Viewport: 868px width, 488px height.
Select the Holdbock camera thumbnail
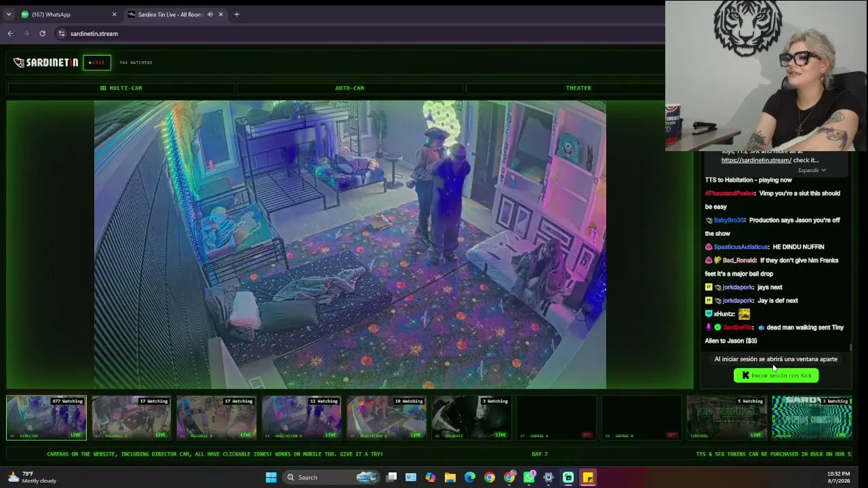coord(471,418)
